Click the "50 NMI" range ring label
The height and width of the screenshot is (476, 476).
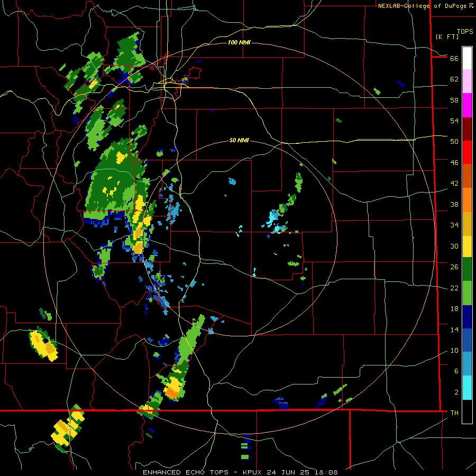point(239,140)
